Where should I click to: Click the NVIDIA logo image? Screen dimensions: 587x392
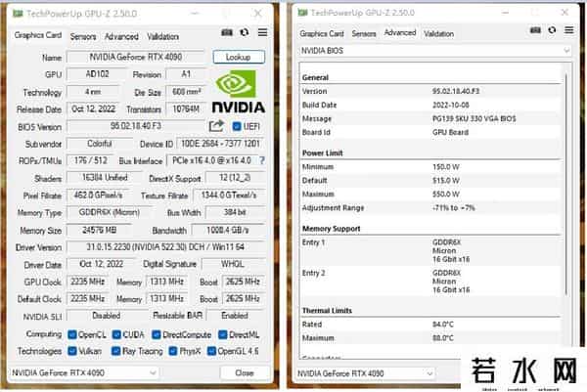click(x=239, y=92)
